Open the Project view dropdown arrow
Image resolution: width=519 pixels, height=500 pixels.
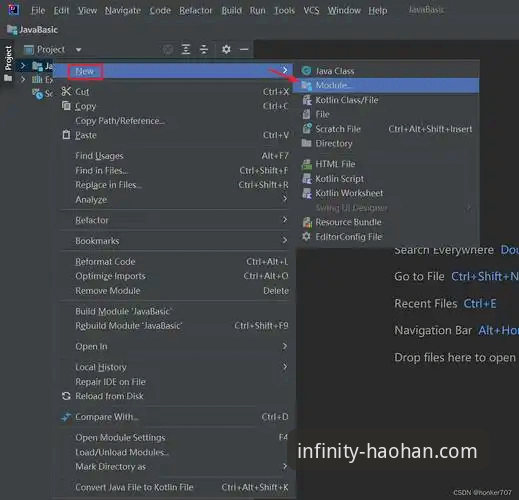click(78, 50)
